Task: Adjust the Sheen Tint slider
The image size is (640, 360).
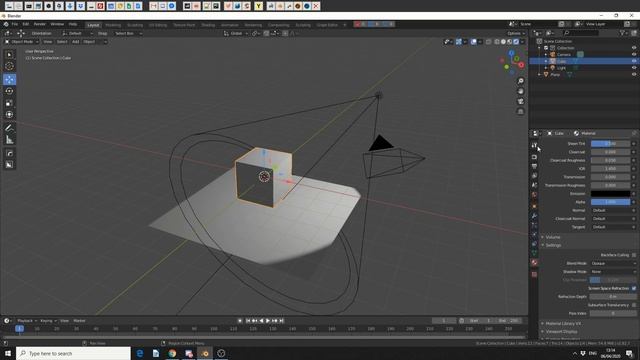Action: tap(611, 144)
